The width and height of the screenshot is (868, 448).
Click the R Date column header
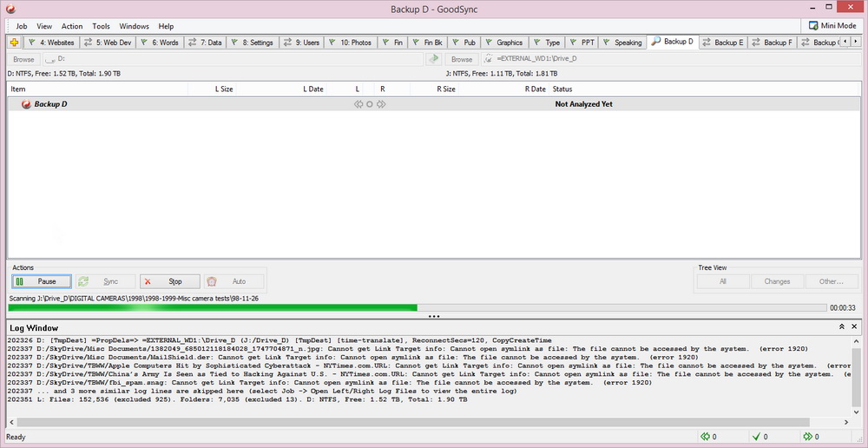503,89
